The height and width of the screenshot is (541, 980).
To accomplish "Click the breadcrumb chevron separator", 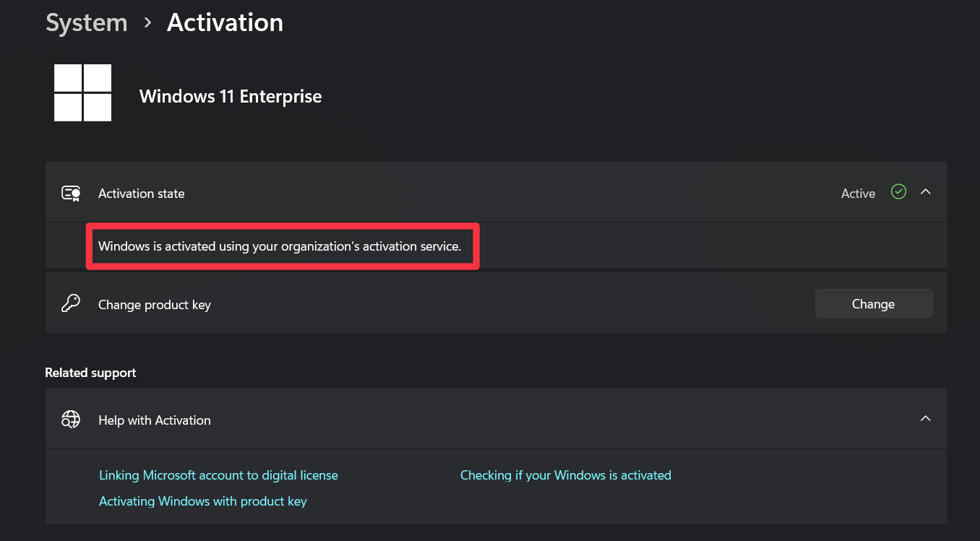I will [147, 23].
